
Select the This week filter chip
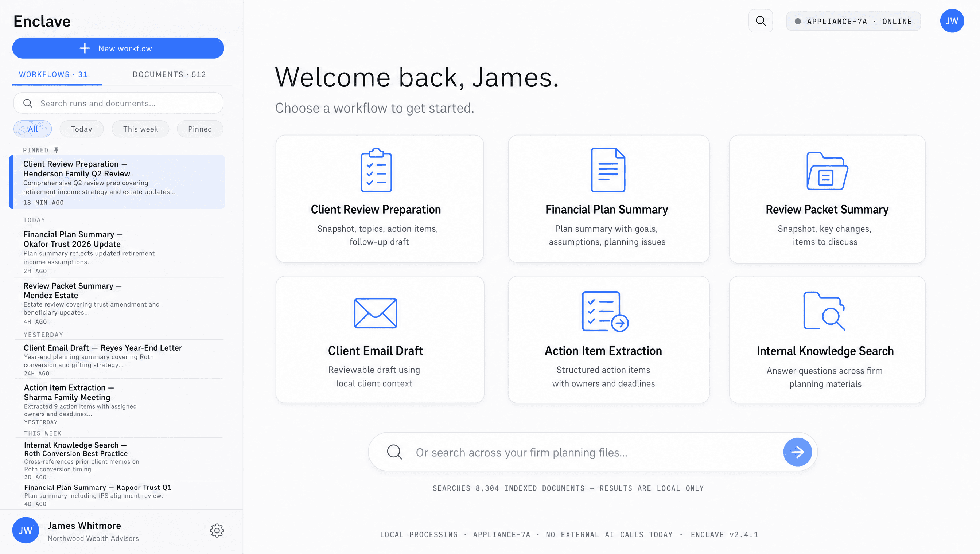click(x=140, y=129)
